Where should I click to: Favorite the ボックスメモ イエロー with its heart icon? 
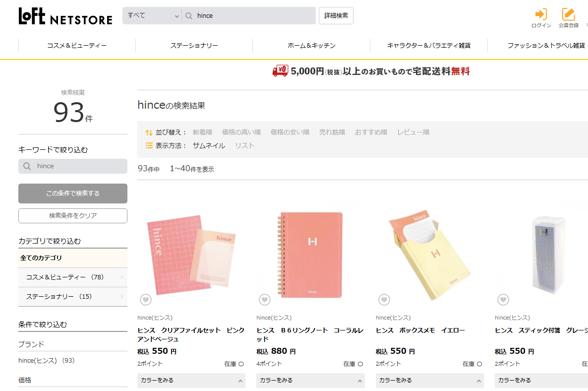pos(384,299)
